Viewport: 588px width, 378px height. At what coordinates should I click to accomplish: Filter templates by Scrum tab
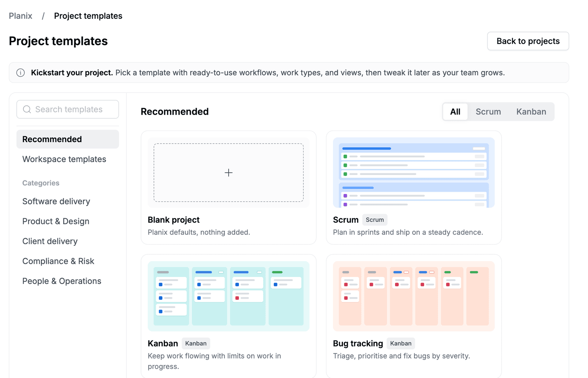[488, 112]
